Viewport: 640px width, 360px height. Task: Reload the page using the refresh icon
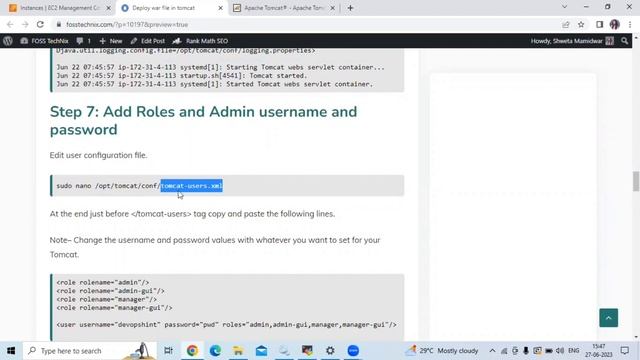click(x=40, y=24)
